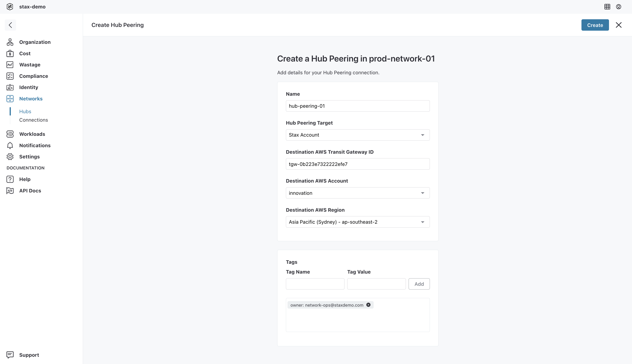The height and width of the screenshot is (364, 632).
Task: Click the owner: network-ops@staxdemo.com tag text
Action: point(327,305)
